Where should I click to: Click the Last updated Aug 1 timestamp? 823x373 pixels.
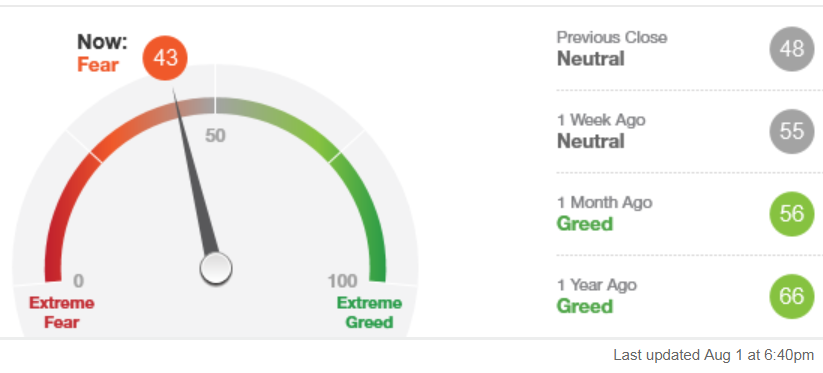pos(714,355)
